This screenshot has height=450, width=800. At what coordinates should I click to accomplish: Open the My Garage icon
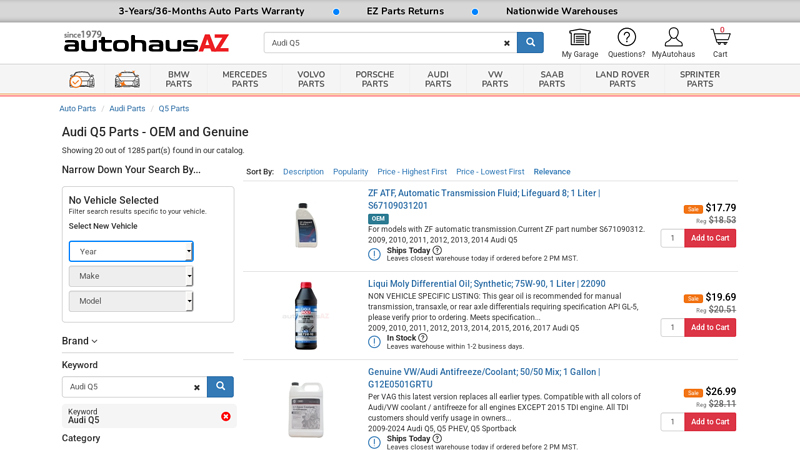(x=579, y=38)
